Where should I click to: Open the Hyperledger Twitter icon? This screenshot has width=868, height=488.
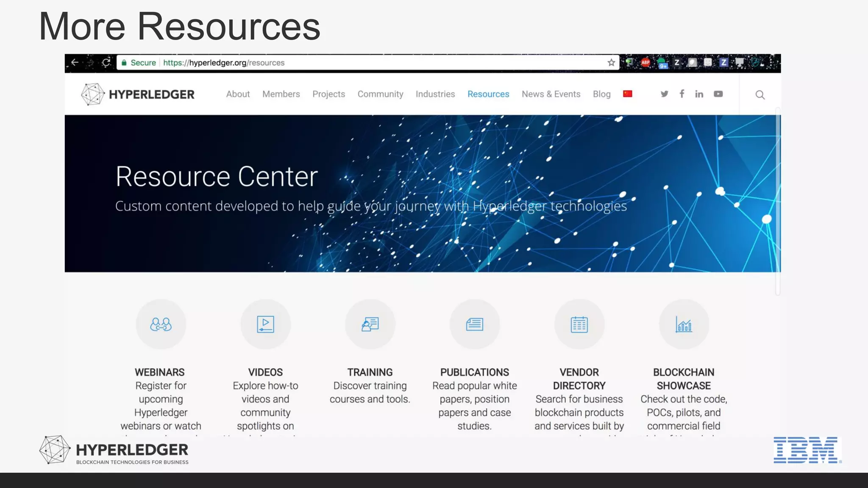click(x=664, y=94)
